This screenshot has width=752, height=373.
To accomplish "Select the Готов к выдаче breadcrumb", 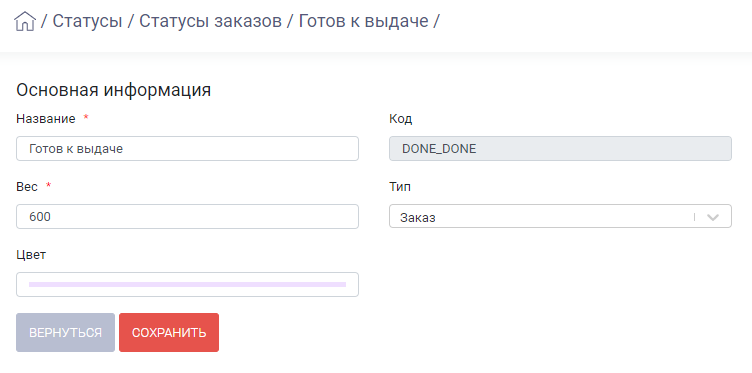I will tap(363, 21).
